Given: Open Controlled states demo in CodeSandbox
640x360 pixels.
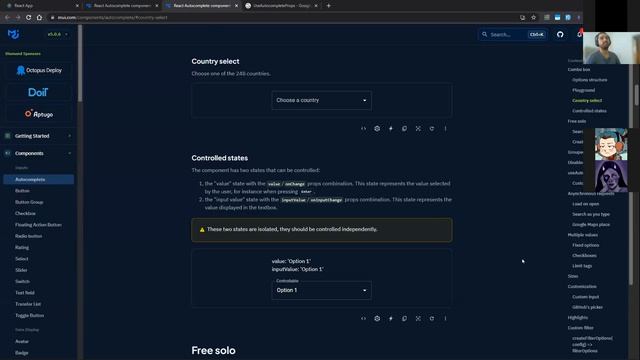Looking at the screenshot, I should [x=377, y=318].
